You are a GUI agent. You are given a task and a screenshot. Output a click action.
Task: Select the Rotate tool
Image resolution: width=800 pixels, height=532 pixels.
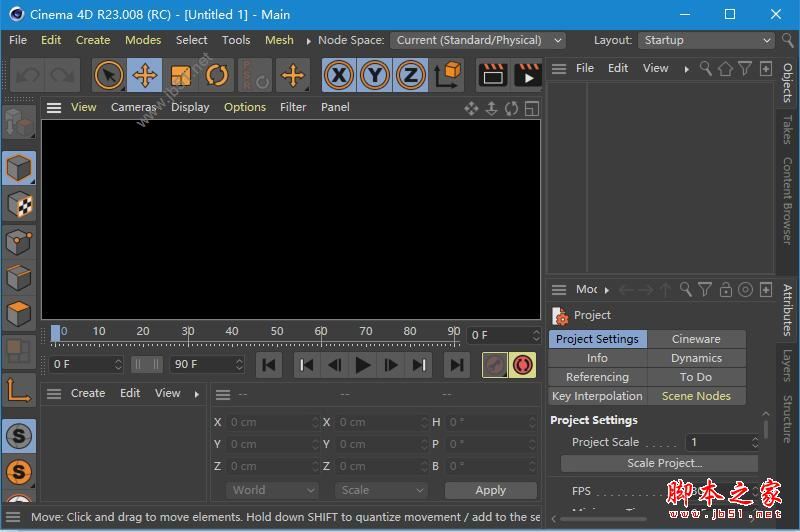pos(217,75)
